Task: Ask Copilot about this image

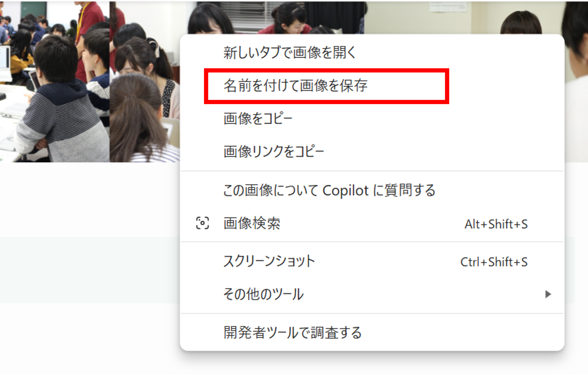Action: tap(329, 190)
